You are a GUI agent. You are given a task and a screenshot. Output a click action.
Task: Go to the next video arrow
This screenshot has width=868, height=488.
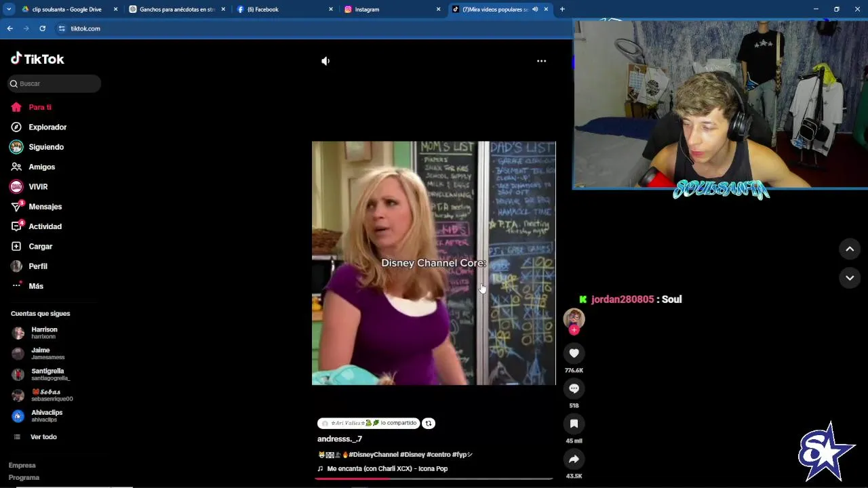pyautogui.click(x=850, y=278)
